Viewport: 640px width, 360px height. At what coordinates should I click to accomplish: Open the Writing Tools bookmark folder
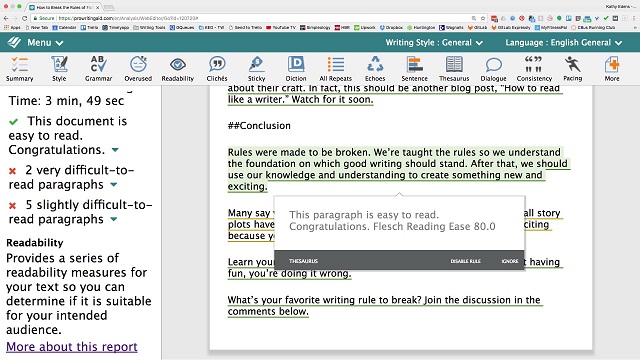click(x=149, y=27)
